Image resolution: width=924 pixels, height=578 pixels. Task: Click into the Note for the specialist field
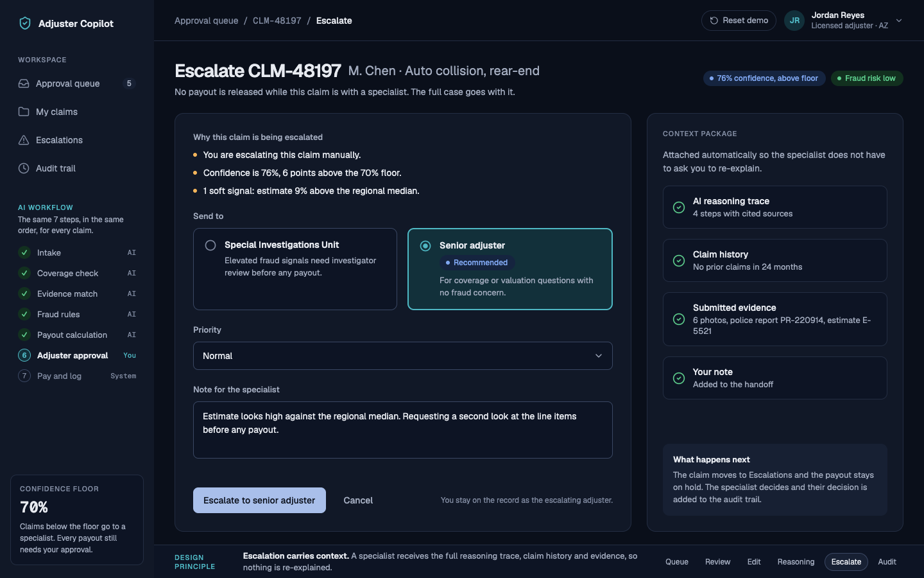pos(403,430)
